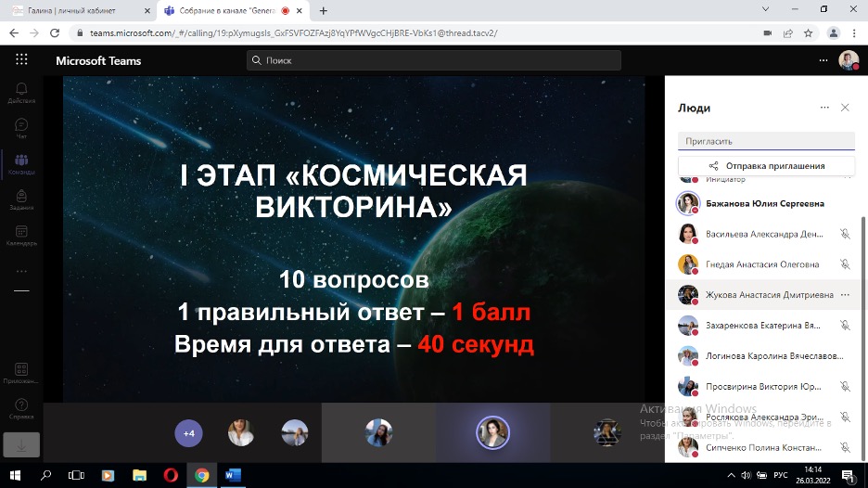The height and width of the screenshot is (488, 868).
Task: Open Задания in the left sidebar
Action: click(21, 200)
